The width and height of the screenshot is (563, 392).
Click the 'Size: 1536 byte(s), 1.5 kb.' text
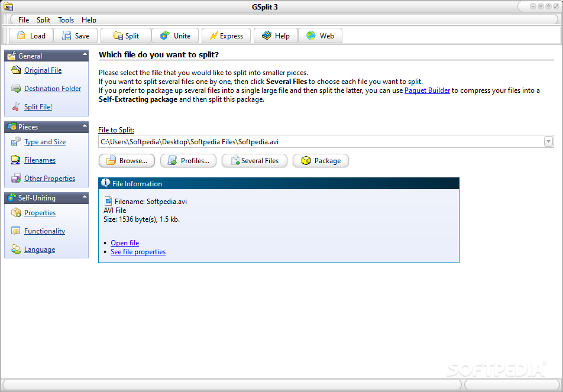point(141,219)
